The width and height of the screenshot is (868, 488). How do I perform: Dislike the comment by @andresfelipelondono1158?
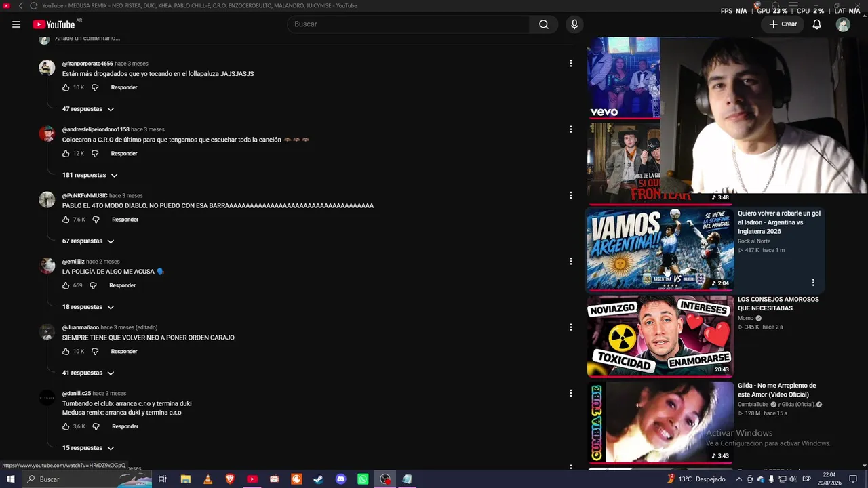[95, 154]
